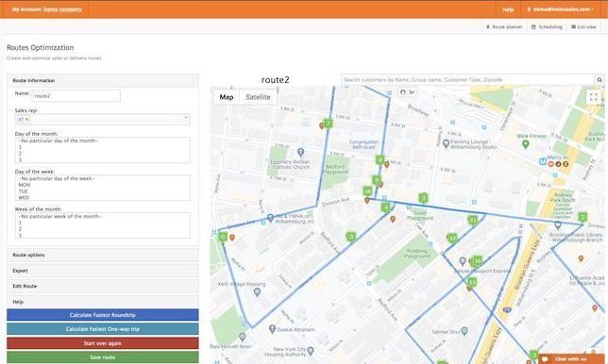Viewport: 608px width, 364px height.
Task: Open Help in the top orange bar
Action: tap(508, 9)
